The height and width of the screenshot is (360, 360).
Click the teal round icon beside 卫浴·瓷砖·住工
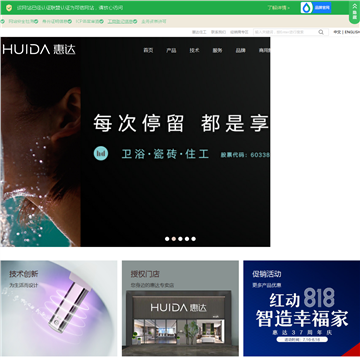click(x=100, y=154)
